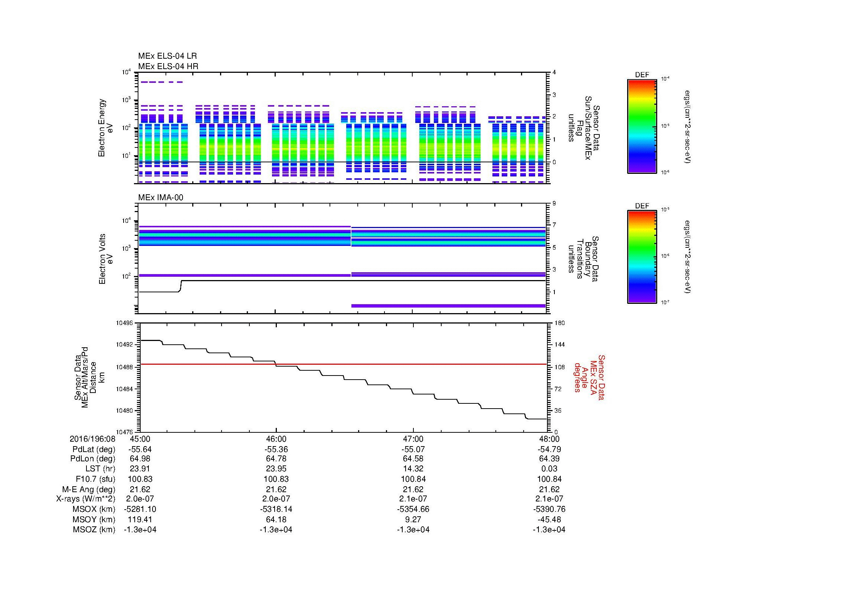868x614 pixels.
Task: Click the lower DEF color bar
Action: (642, 257)
